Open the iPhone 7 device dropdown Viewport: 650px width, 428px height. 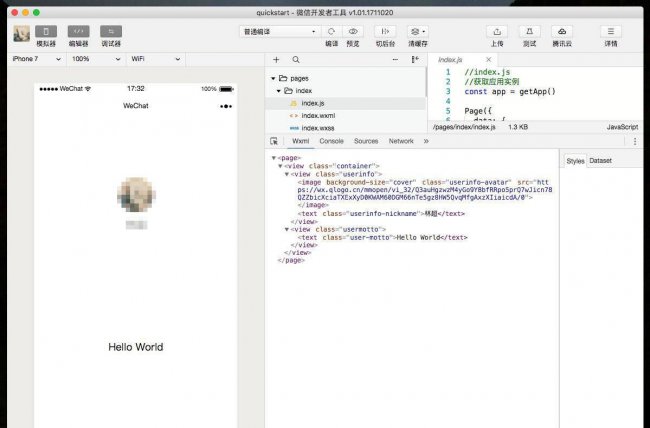(36, 59)
